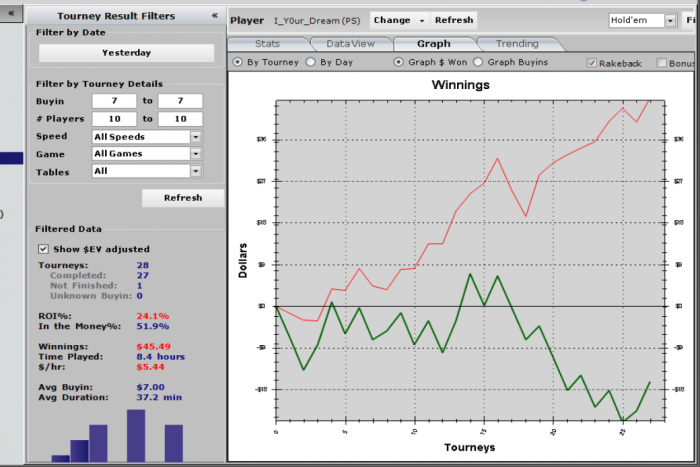Viewport: 700px width, 467px height.
Task: Click the Winnings chart title
Action: tap(461, 85)
